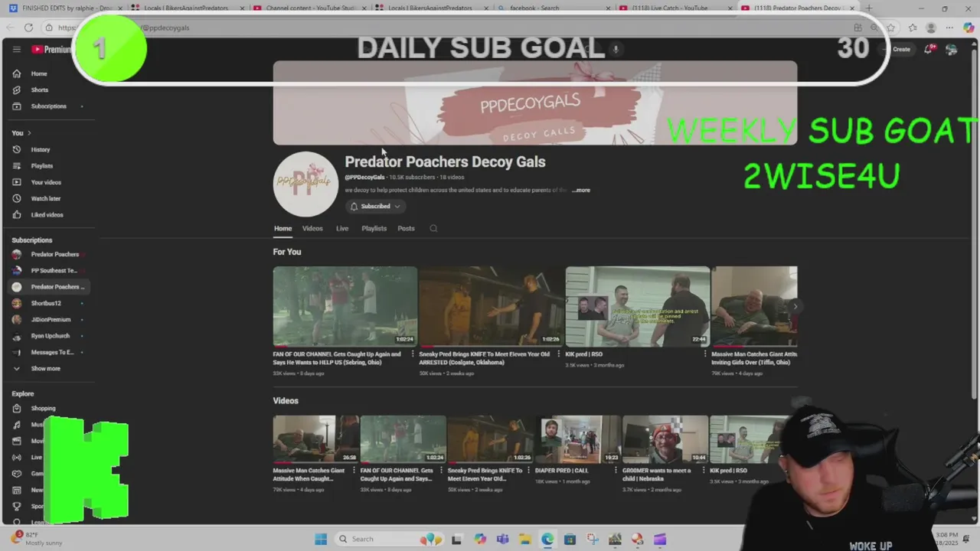
Task: Switch to the channel Videos tab
Action: click(x=312, y=228)
